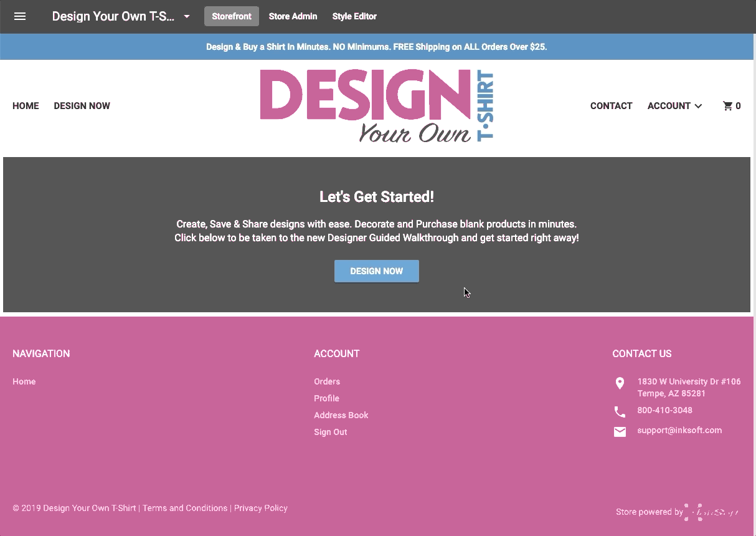Open the ACCOUNT dropdown in the header
Screen dimensions: 756x536
(x=674, y=106)
